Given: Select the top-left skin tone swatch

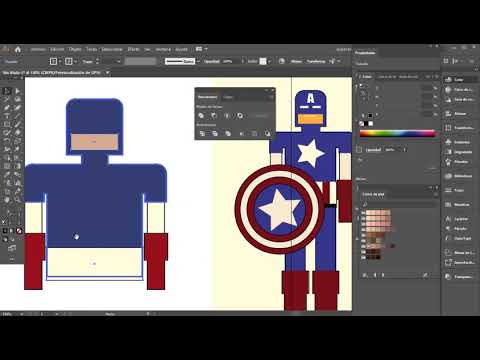Looking at the screenshot, I should click(x=368, y=212).
